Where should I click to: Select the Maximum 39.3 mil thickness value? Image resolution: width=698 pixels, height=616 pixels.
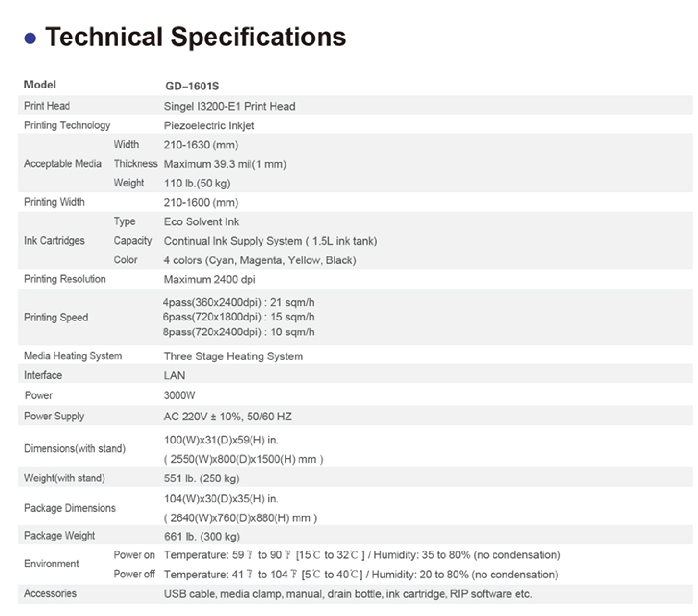(225, 164)
